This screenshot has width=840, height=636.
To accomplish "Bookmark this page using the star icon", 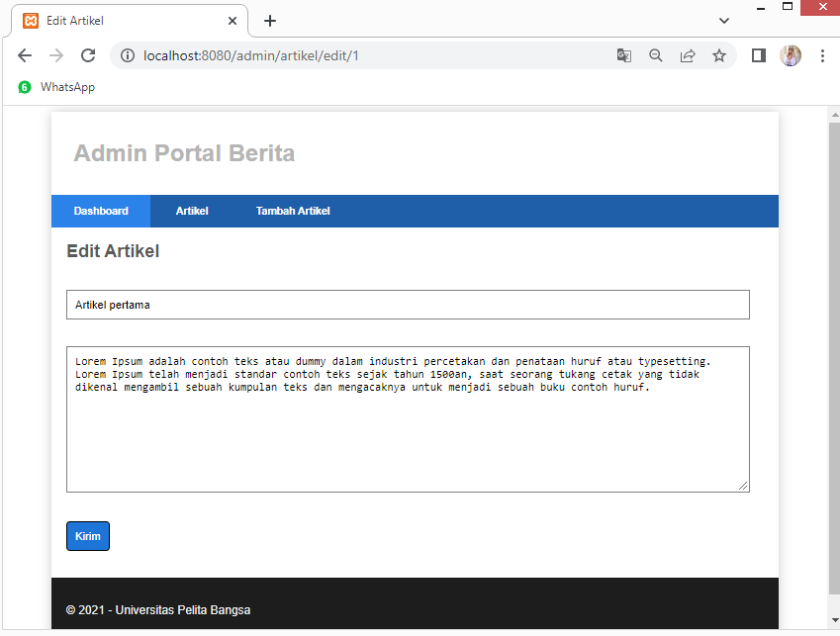I will click(x=719, y=55).
